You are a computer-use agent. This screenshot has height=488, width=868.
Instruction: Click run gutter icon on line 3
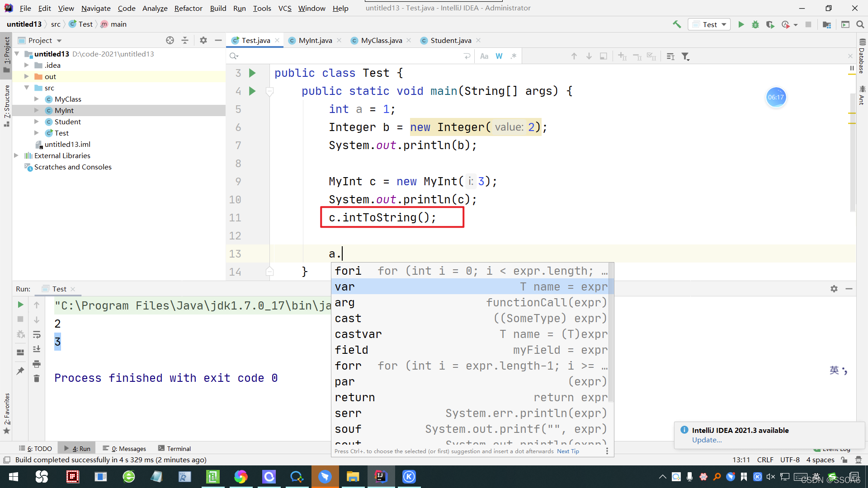tap(252, 73)
